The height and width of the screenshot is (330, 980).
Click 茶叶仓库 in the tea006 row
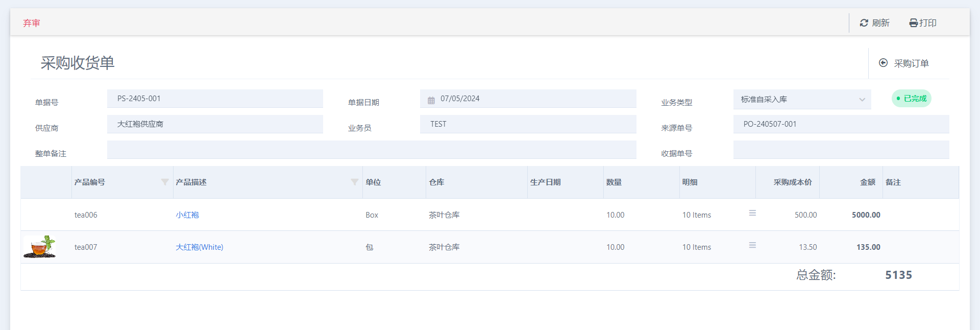[x=444, y=215]
